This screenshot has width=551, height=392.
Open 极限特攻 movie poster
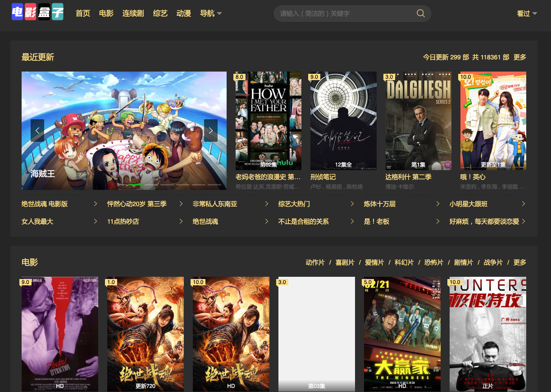point(488,334)
